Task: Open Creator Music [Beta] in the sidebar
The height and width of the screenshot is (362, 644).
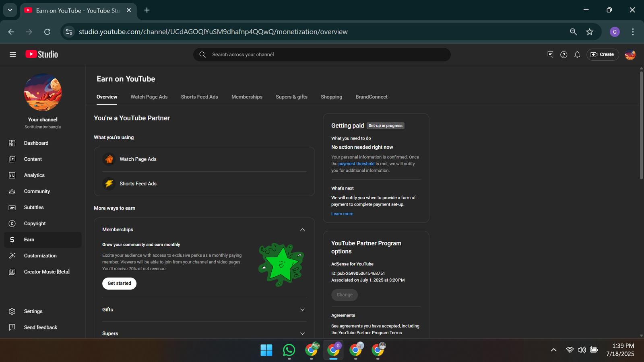Action: pyautogui.click(x=43, y=272)
